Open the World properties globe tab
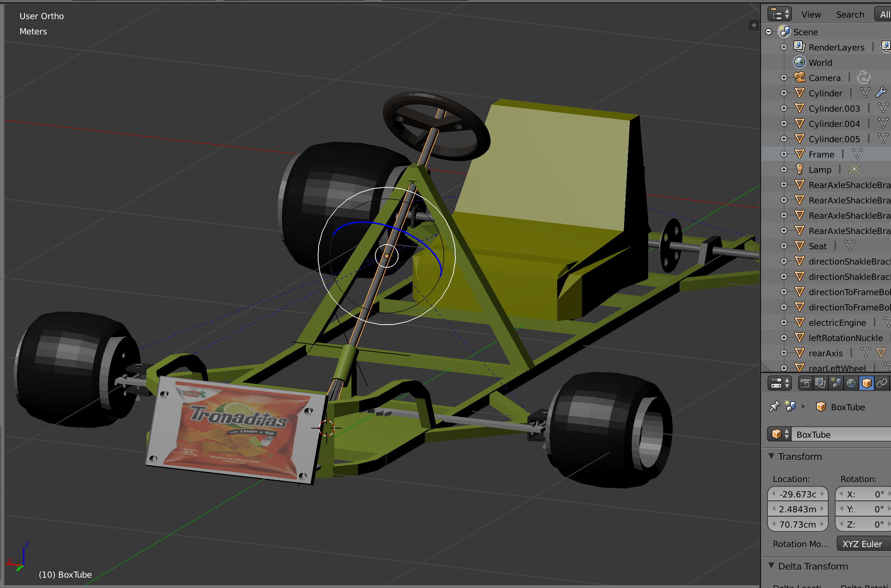The width and height of the screenshot is (891, 588). pos(851,383)
